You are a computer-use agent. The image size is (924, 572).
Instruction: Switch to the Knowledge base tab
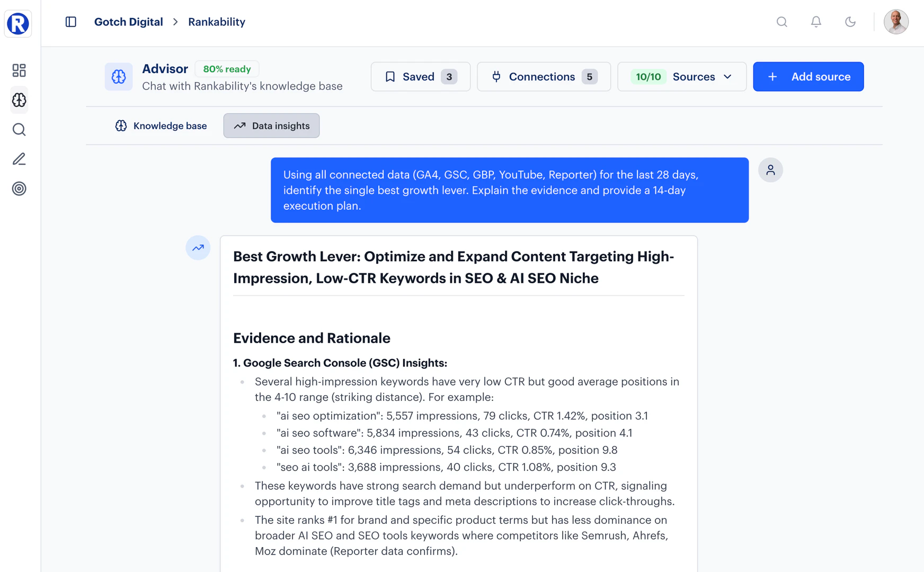coord(161,126)
